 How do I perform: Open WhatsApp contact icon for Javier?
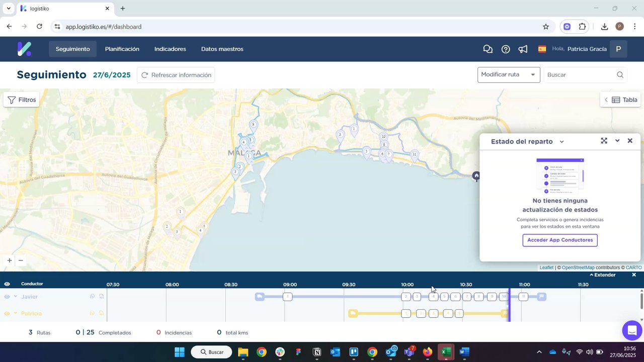(92, 297)
